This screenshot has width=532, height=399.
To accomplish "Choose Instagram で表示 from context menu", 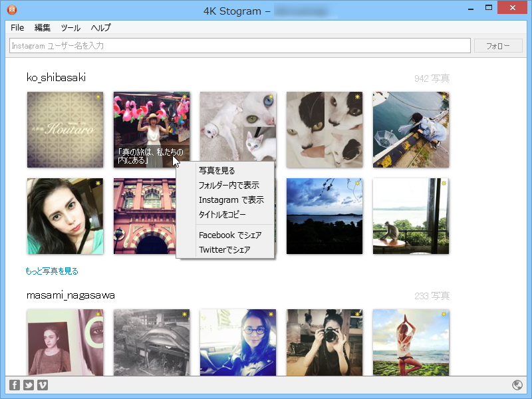I will 225,200.
